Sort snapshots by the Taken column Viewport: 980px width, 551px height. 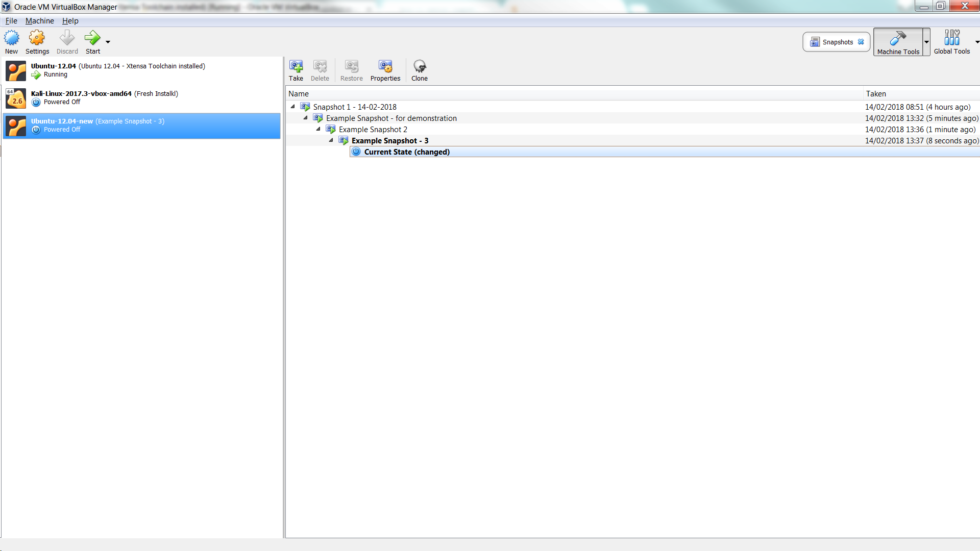(876, 94)
